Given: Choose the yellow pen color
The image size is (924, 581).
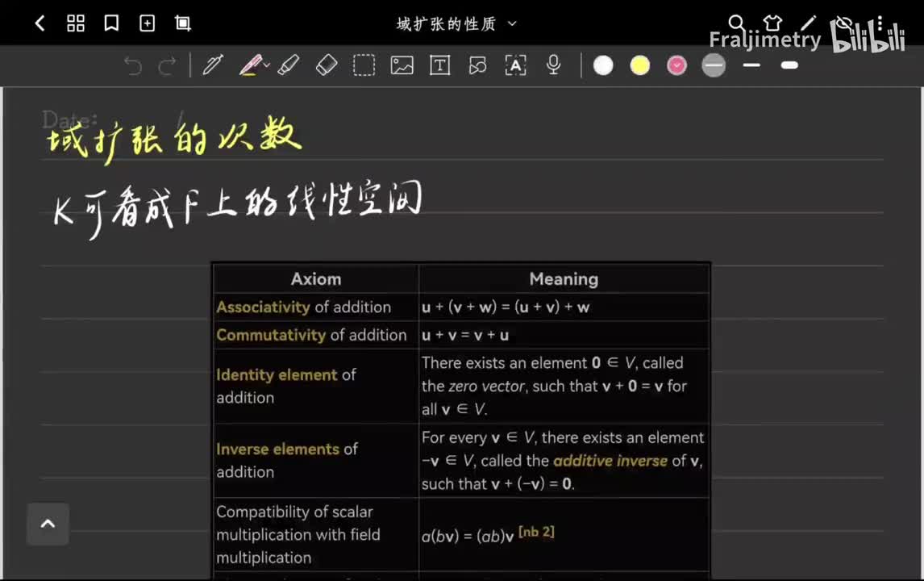Looking at the screenshot, I should click(640, 65).
